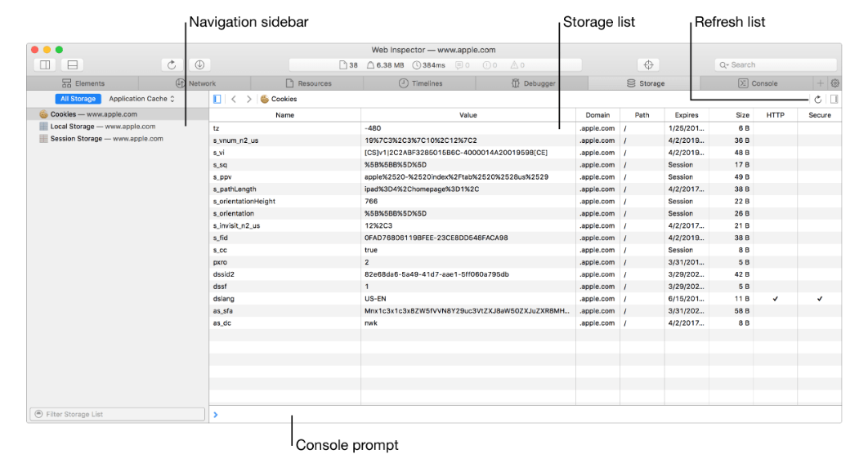Select the s_sq cookie name
This screenshot has height=463, width=868.
pyautogui.click(x=220, y=165)
